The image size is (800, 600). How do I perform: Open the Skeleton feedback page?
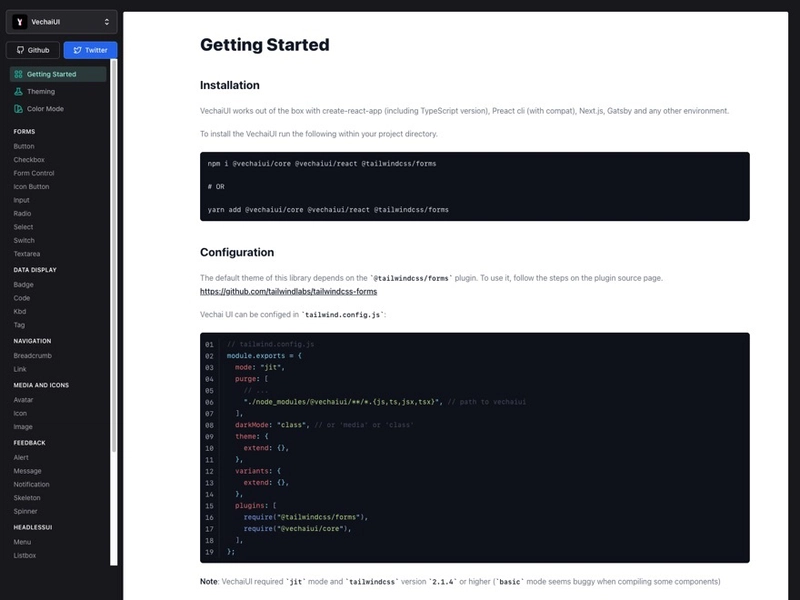coord(27,498)
